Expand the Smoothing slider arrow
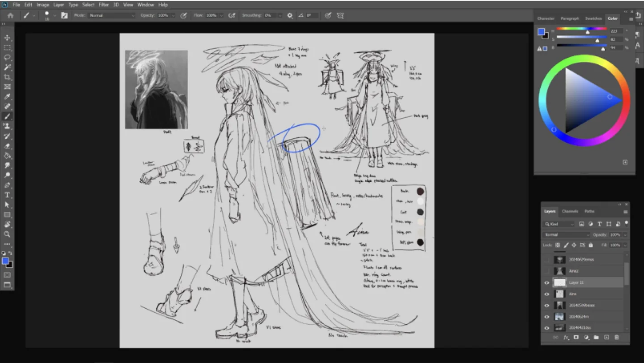Viewport: 644px width, 363px height. 280,15
